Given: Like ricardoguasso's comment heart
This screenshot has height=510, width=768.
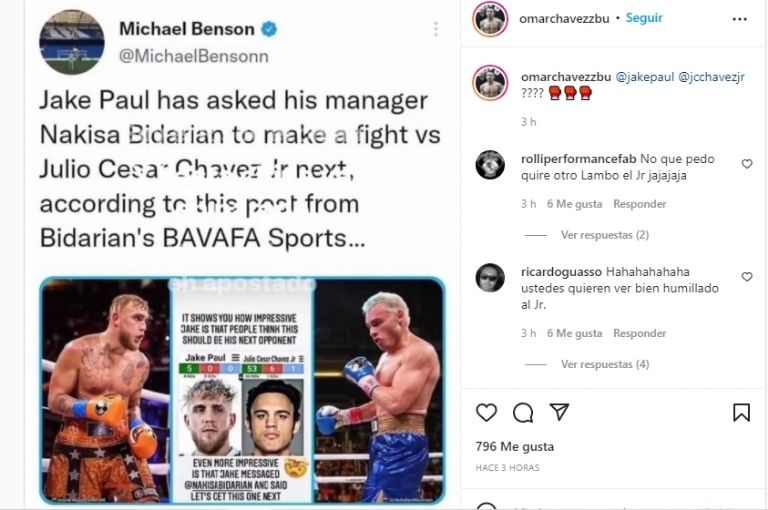Looking at the screenshot, I should [x=747, y=276].
